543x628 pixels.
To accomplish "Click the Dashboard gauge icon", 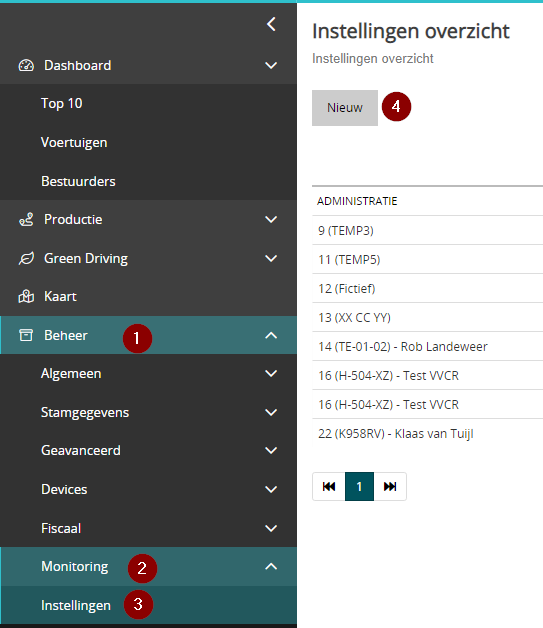I will 26,65.
